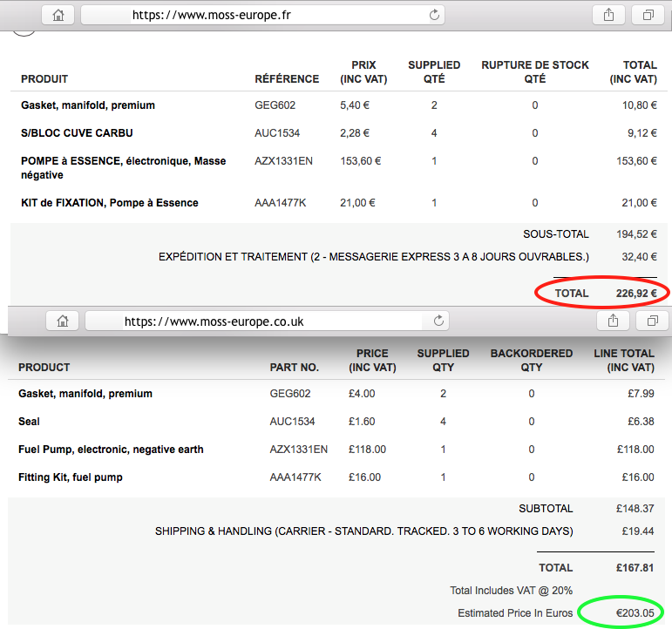Click the AZX1331EN part number in UK cart
Viewport: 672px width, 629px height.
[298, 450]
